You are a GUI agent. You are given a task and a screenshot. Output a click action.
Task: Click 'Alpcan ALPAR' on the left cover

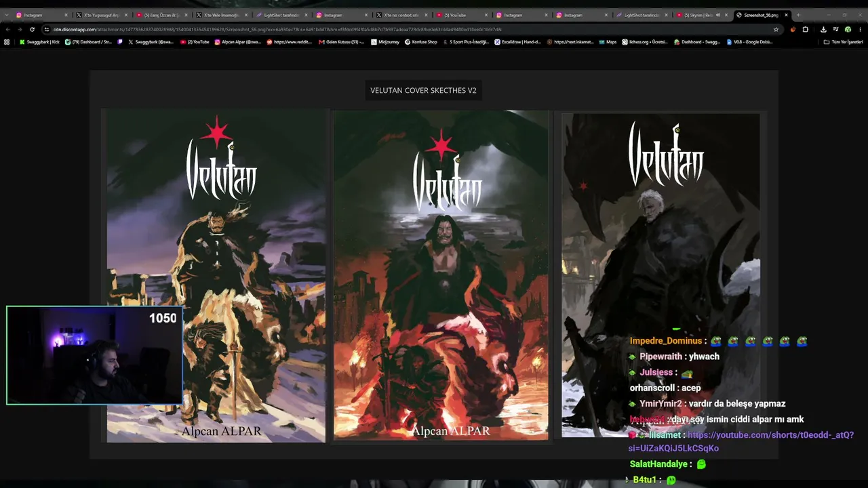(x=221, y=431)
